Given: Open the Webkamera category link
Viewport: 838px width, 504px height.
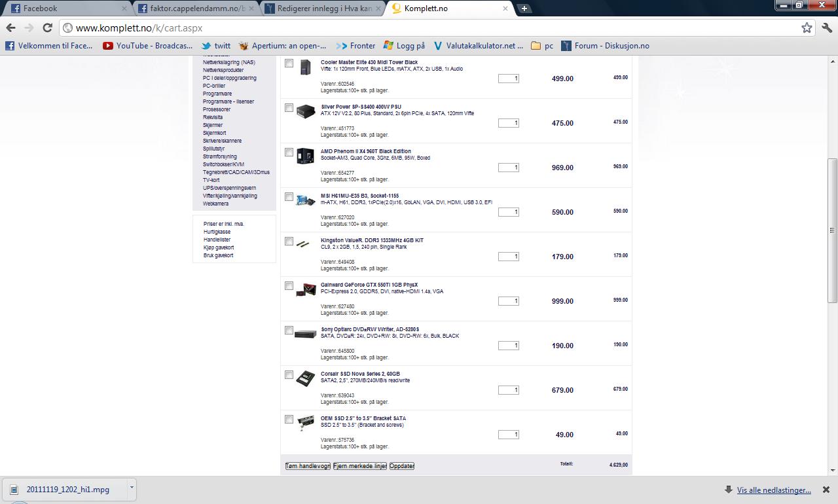Looking at the screenshot, I should tap(215, 204).
